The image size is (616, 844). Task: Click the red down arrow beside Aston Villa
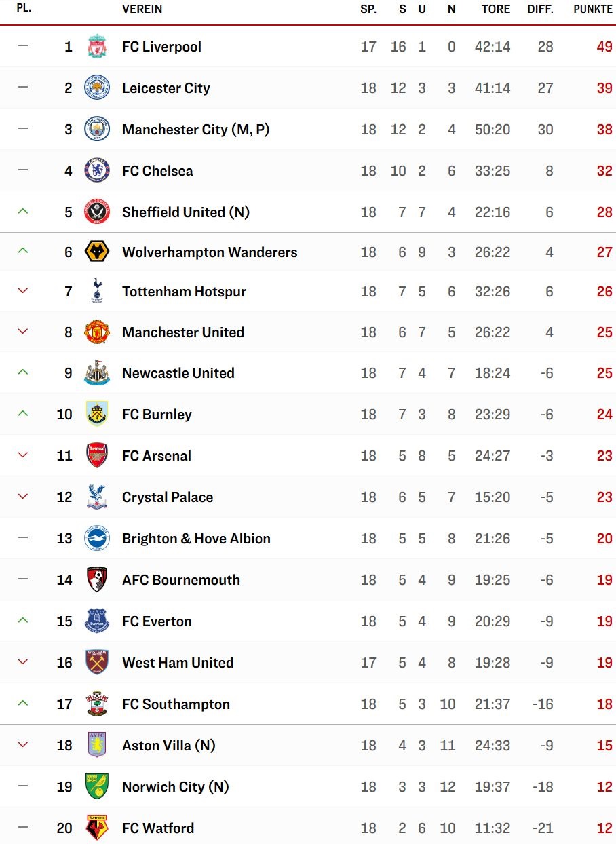click(23, 745)
